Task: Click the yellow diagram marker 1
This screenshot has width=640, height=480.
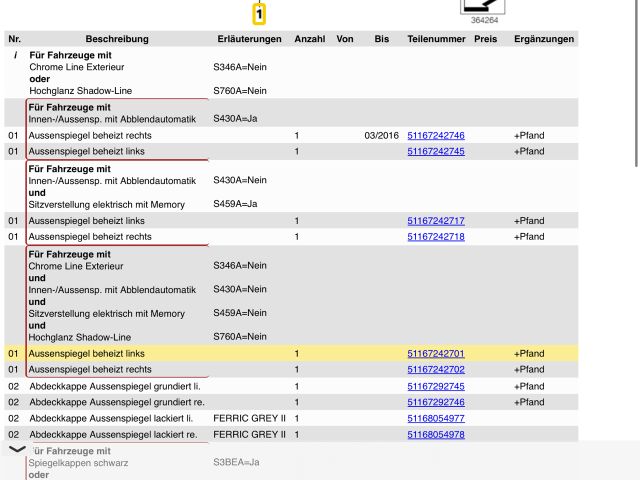Action: (x=259, y=15)
